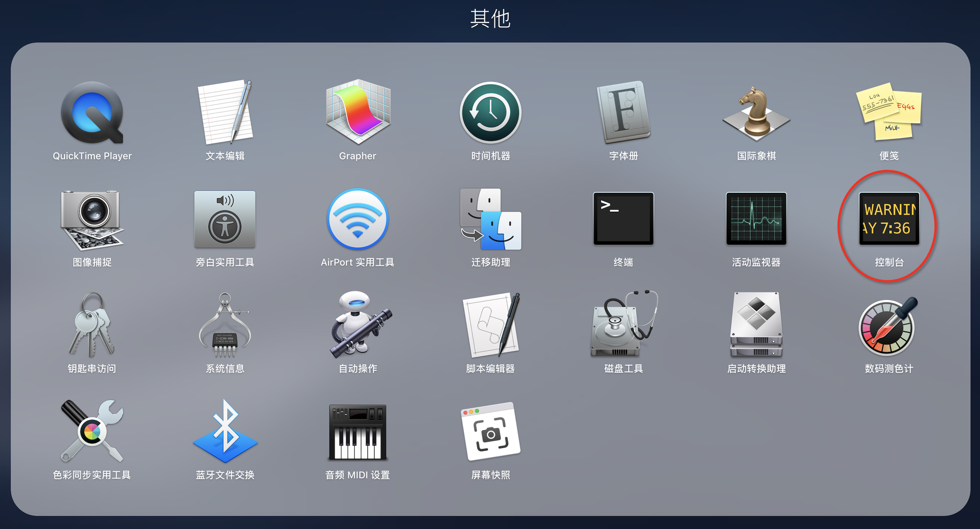The image size is (980, 529).
Task: Open Grapher application
Action: point(358,113)
